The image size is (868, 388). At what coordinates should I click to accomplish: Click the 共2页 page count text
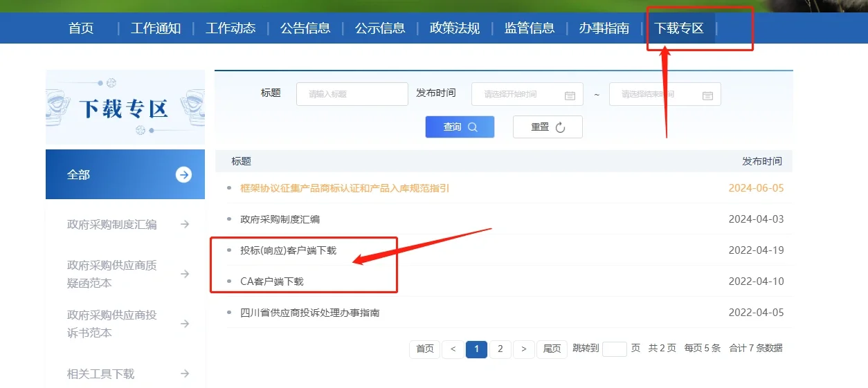point(662,349)
